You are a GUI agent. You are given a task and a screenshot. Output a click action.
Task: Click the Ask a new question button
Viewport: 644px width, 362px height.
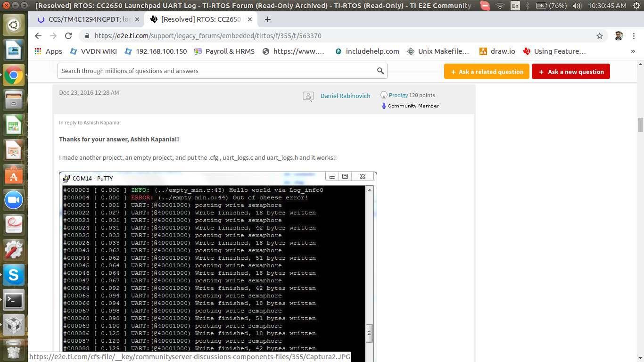click(571, 72)
